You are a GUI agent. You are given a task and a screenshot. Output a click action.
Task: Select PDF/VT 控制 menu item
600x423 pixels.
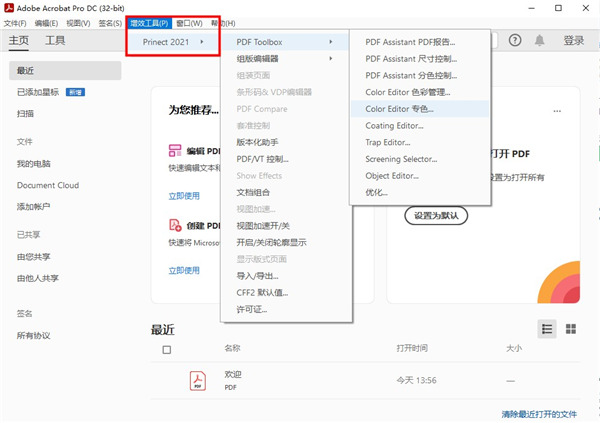286,159
